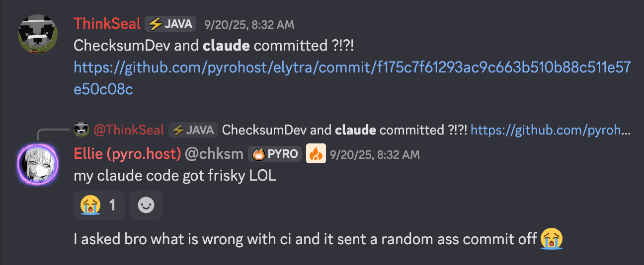Click the @ThinkSeal mention in reply preview
The height and width of the screenshot is (265, 644).
tap(128, 130)
